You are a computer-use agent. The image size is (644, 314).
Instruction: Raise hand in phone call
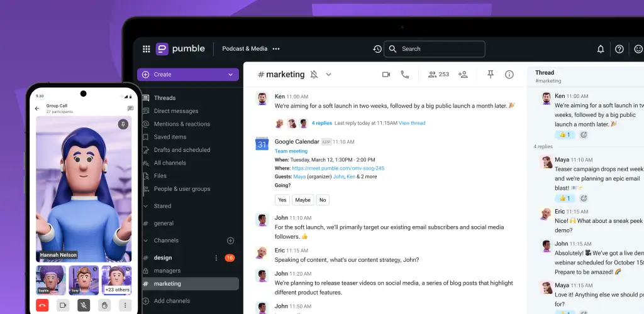pyautogui.click(x=104, y=305)
